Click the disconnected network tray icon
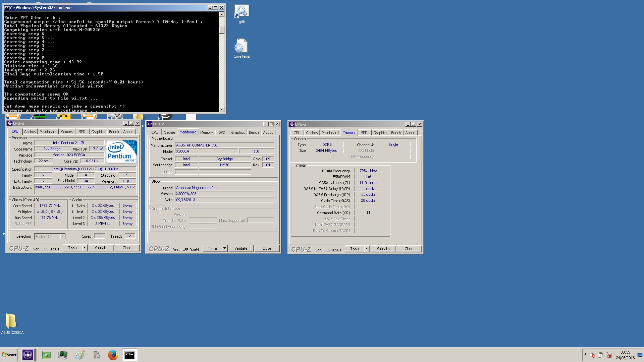This screenshot has width=644, height=362. 608,355
